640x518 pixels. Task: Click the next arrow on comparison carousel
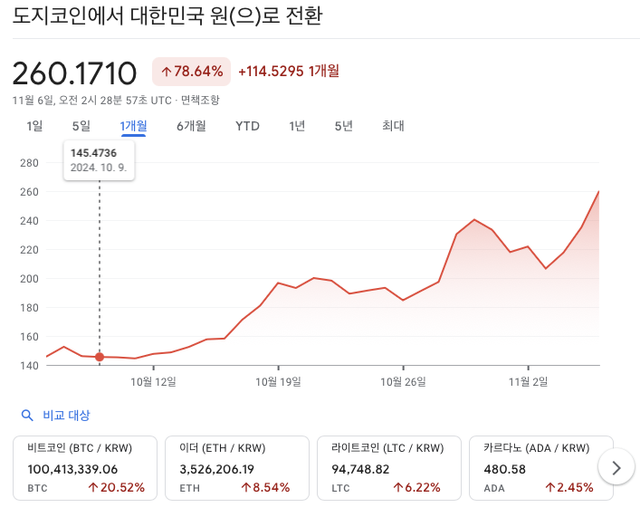click(x=615, y=467)
